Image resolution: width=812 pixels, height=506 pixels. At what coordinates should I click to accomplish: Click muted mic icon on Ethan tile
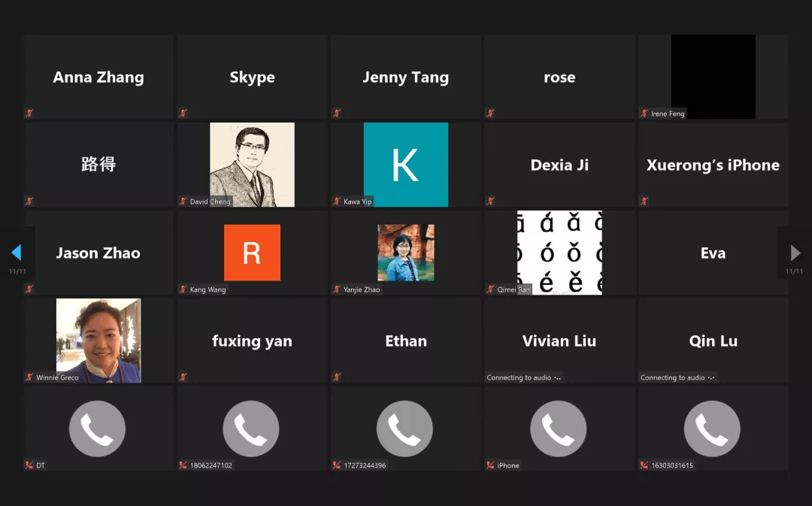tap(337, 377)
